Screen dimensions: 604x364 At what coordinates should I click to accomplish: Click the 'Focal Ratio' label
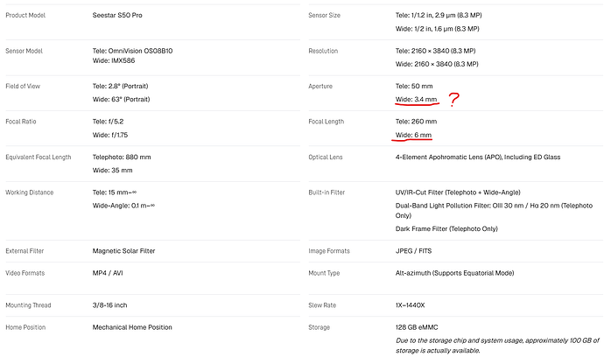(x=21, y=122)
